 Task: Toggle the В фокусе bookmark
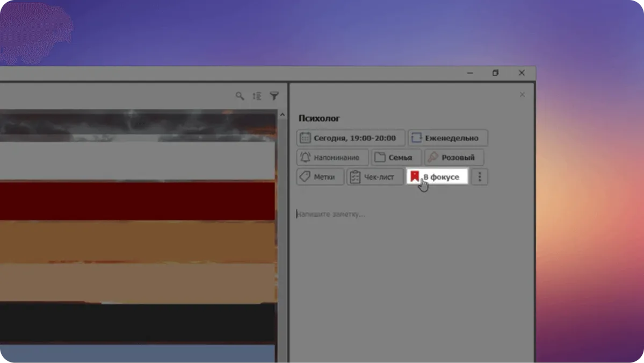(x=437, y=177)
